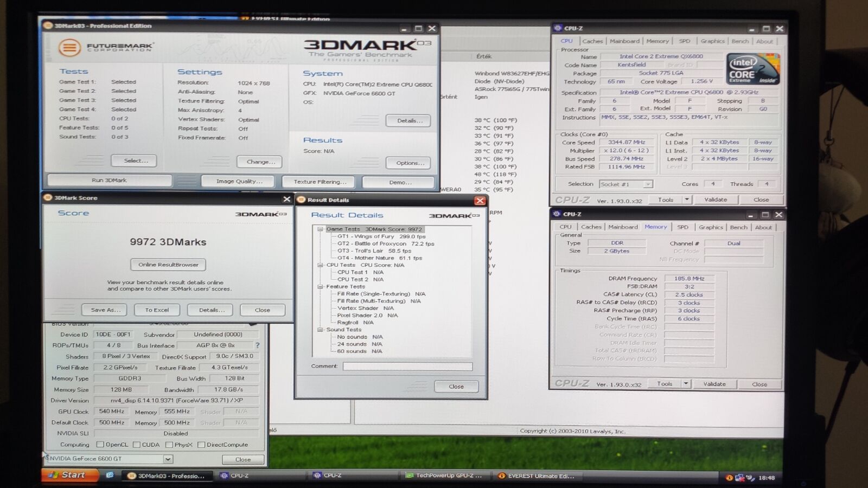Click the upper CPU-Z window title icon
The width and height of the screenshot is (868, 488).
[557, 28]
